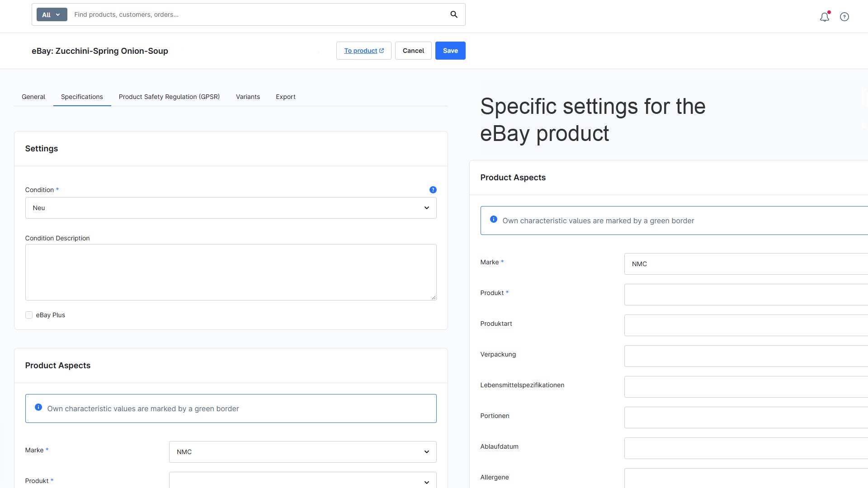Select the Specifications tab
868x488 pixels.
click(x=82, y=97)
